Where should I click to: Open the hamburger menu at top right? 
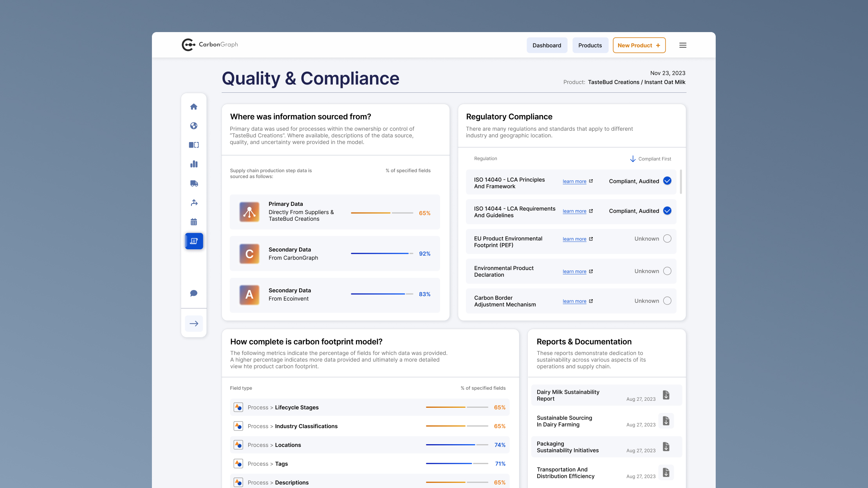tap(682, 45)
